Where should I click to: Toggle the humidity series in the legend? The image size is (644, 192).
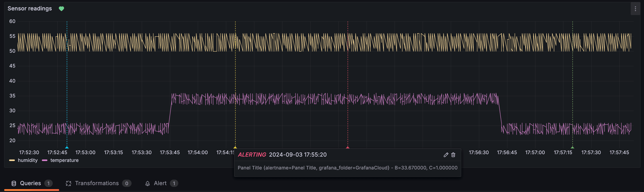[27, 160]
